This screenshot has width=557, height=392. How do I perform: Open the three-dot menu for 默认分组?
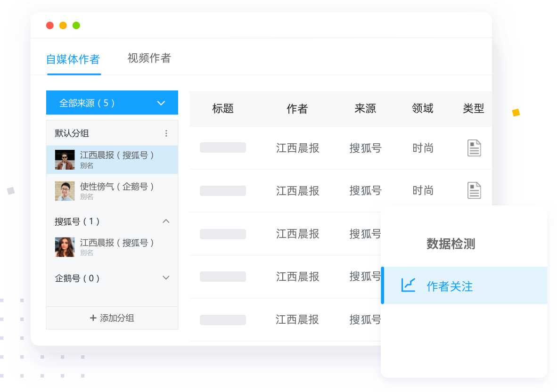coord(166,134)
